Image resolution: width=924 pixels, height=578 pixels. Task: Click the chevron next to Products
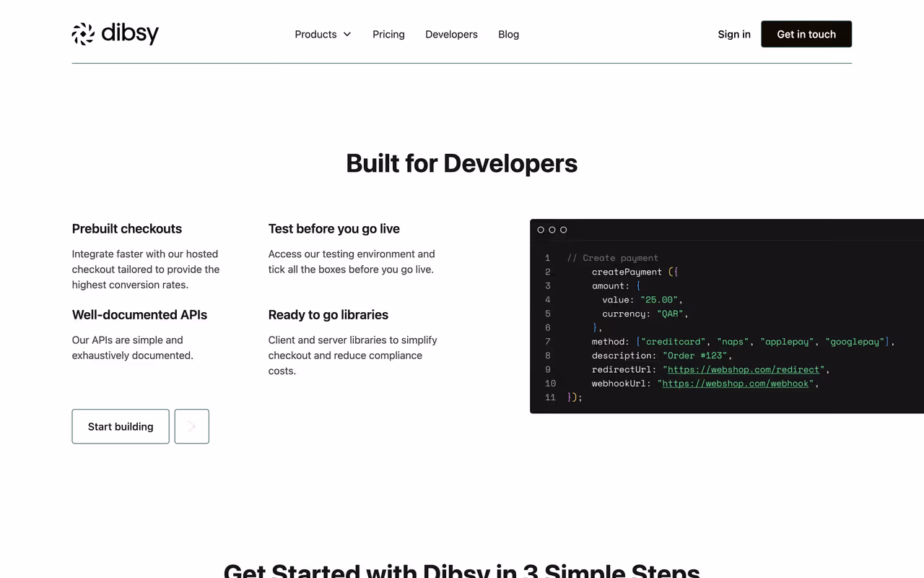[x=347, y=34]
